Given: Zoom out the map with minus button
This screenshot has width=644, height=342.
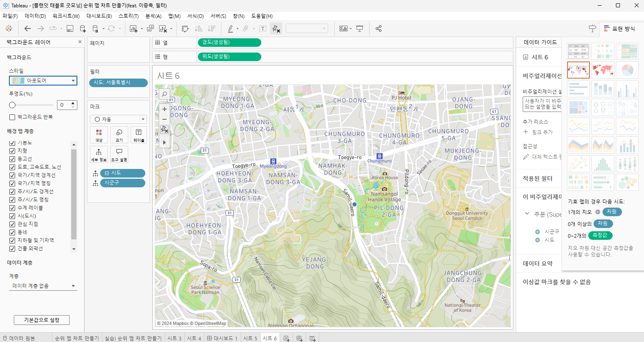Looking at the screenshot, I should click(x=164, y=119).
